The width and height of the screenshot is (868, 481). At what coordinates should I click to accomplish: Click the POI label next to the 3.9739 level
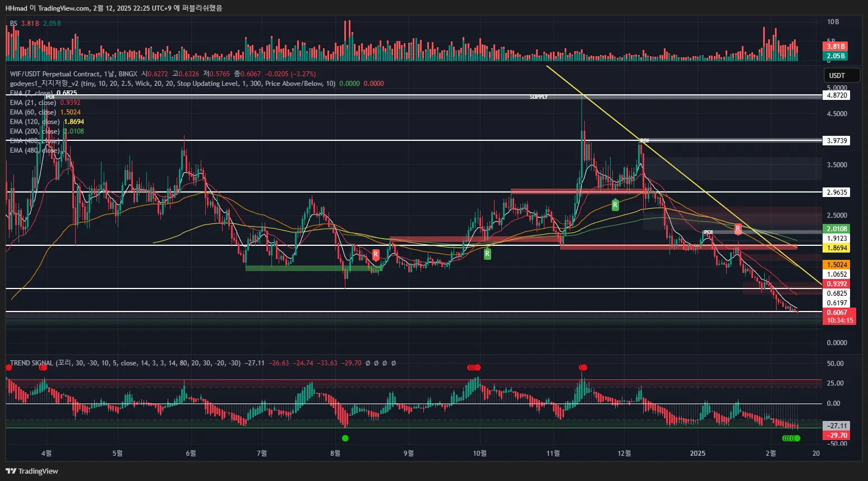pos(644,141)
